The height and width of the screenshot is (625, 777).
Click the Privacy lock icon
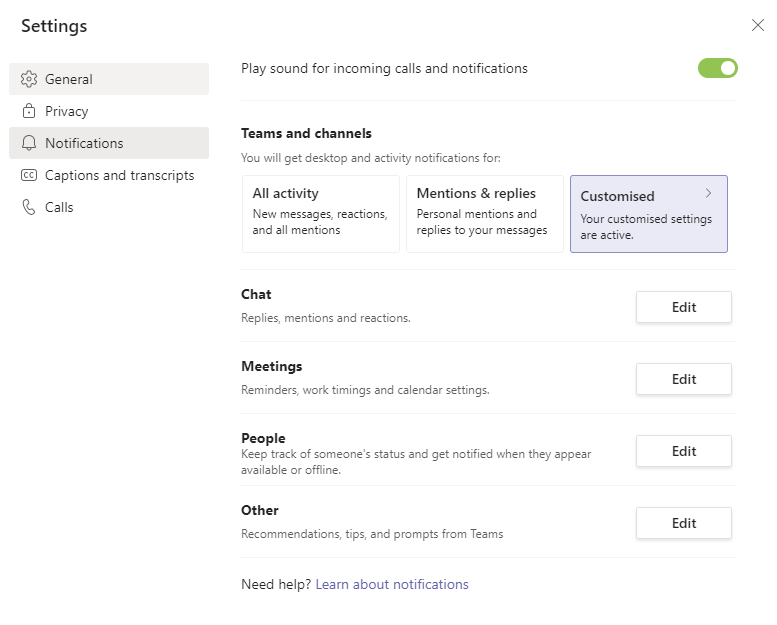click(x=29, y=111)
